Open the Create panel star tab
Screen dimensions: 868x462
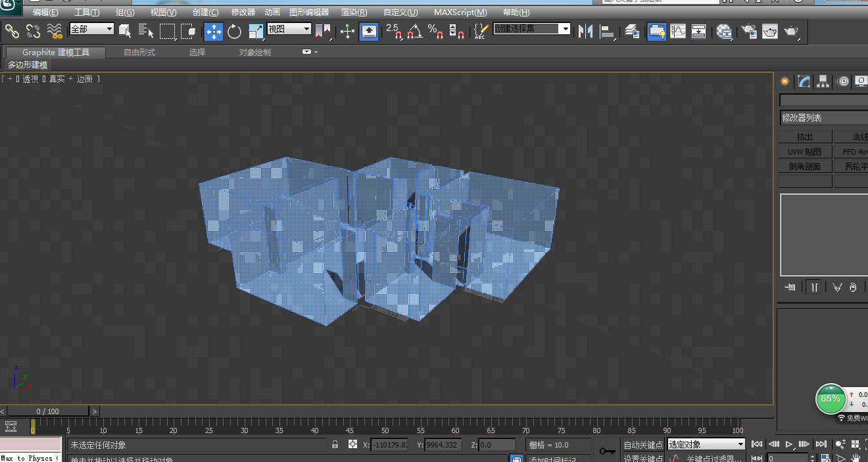click(784, 81)
